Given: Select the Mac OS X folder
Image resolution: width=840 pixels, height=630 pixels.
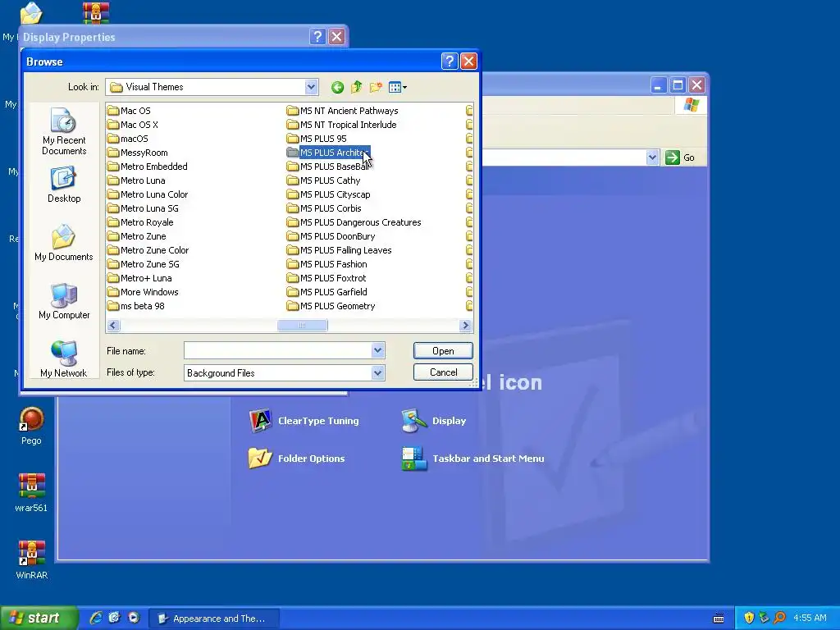Looking at the screenshot, I should pyautogui.click(x=133, y=125).
